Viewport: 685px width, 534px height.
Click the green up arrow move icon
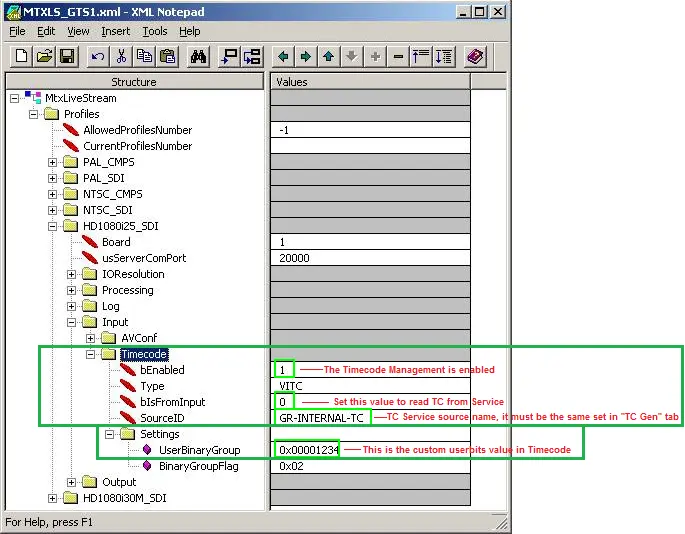point(328,57)
